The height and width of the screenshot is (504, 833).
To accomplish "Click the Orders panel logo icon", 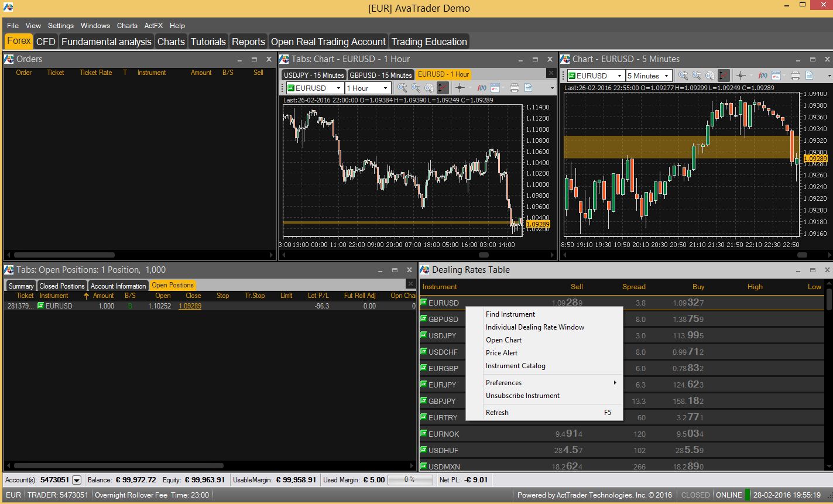I will coord(9,59).
